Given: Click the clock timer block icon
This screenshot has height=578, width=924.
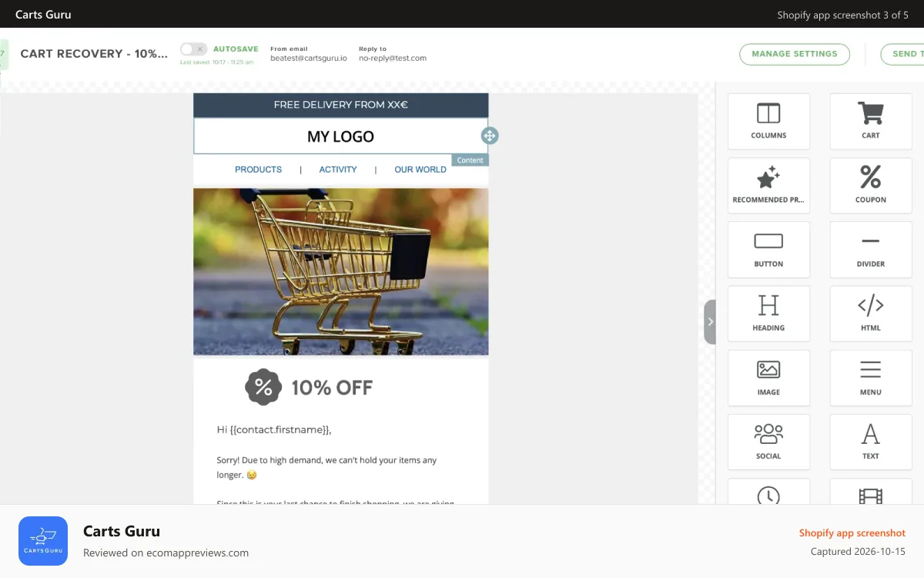Looking at the screenshot, I should click(x=768, y=496).
